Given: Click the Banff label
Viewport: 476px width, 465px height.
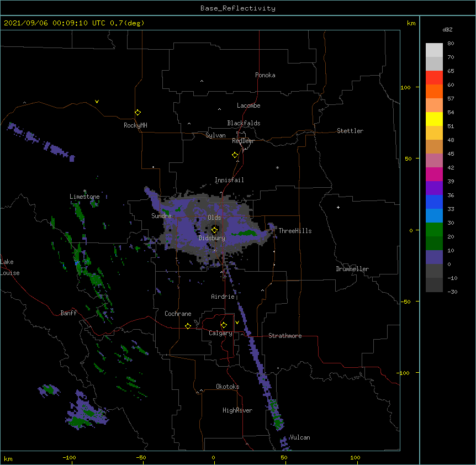Looking at the screenshot, I should 68,313.
